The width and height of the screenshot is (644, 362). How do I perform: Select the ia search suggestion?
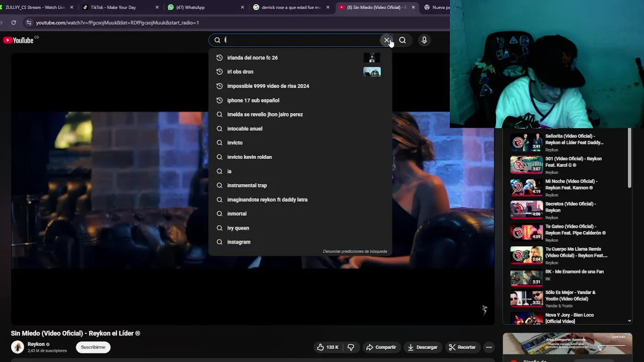point(300,171)
